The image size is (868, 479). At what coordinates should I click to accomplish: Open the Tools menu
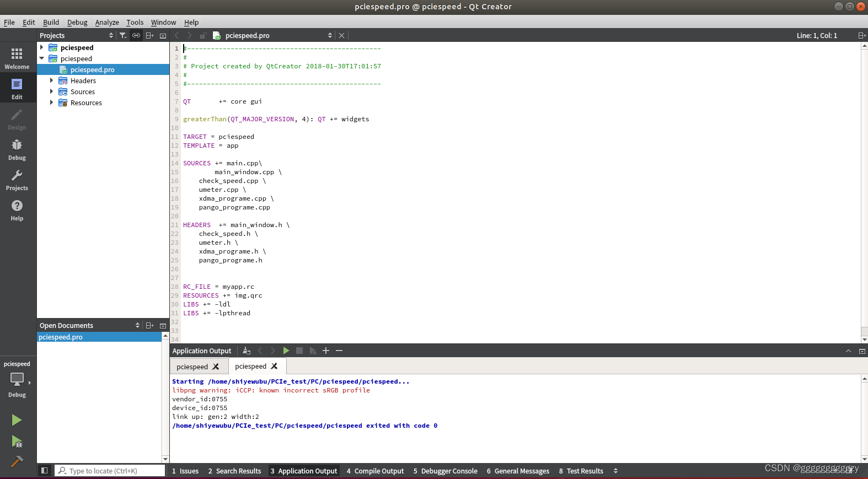point(135,22)
